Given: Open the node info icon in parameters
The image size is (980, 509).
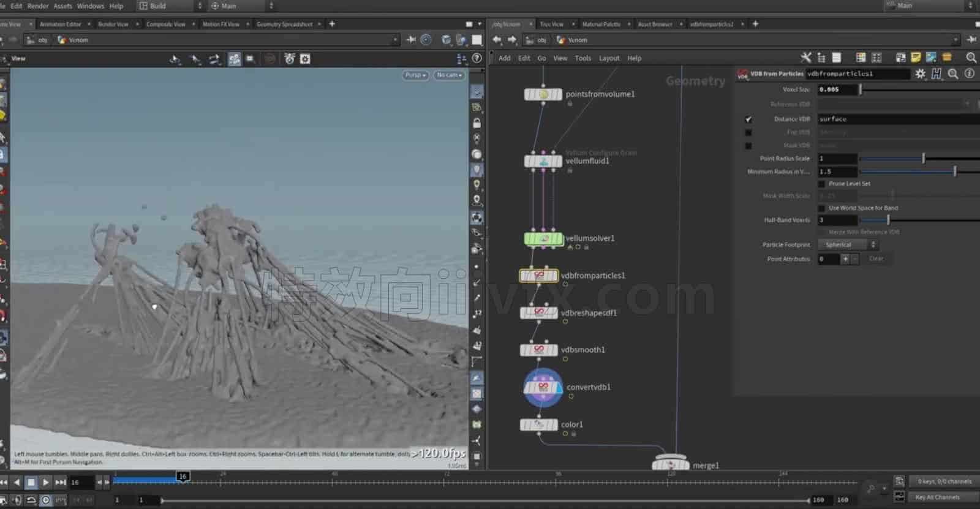Looking at the screenshot, I should [x=969, y=74].
